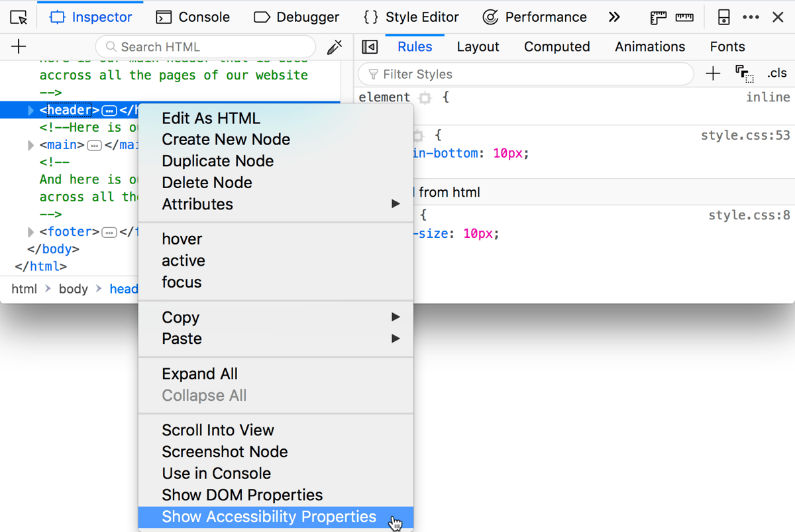Toggle the hover pseudo-class

coord(182,239)
